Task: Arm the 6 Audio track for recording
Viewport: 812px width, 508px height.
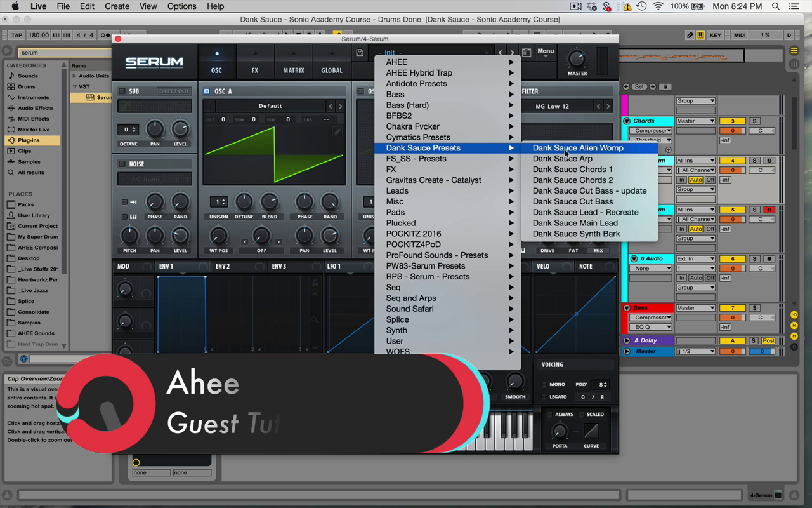Action: click(x=769, y=259)
